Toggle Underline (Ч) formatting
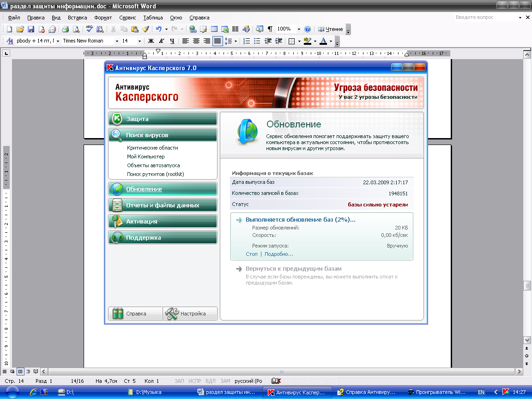 pos(172,41)
